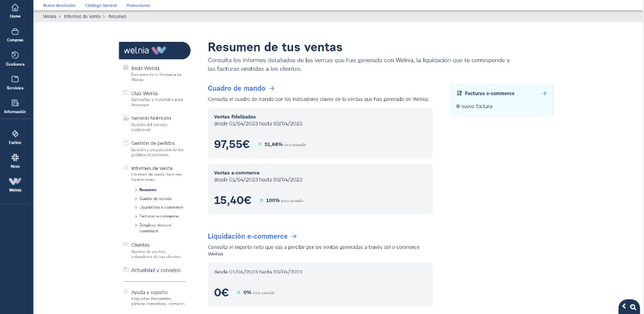Open the Home icon in the sidebar

click(x=15, y=7)
